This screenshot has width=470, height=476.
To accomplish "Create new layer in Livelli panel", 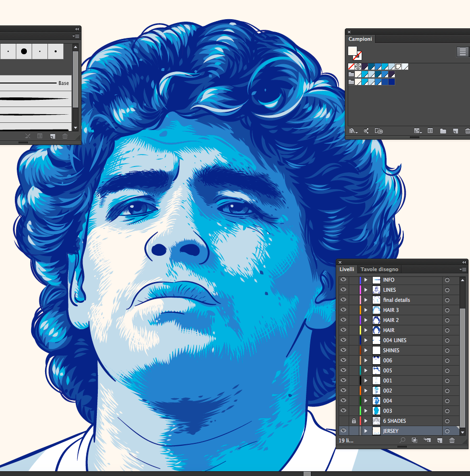I will 440,440.
